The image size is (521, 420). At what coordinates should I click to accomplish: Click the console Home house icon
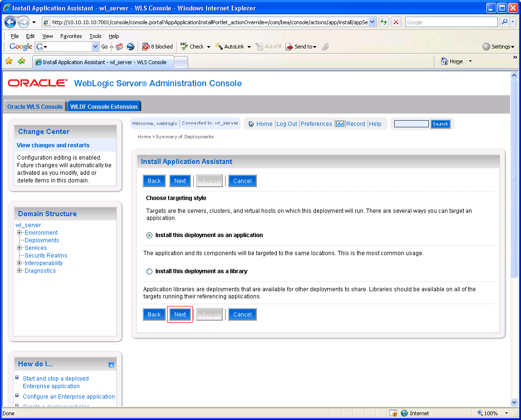pyautogui.click(x=251, y=124)
